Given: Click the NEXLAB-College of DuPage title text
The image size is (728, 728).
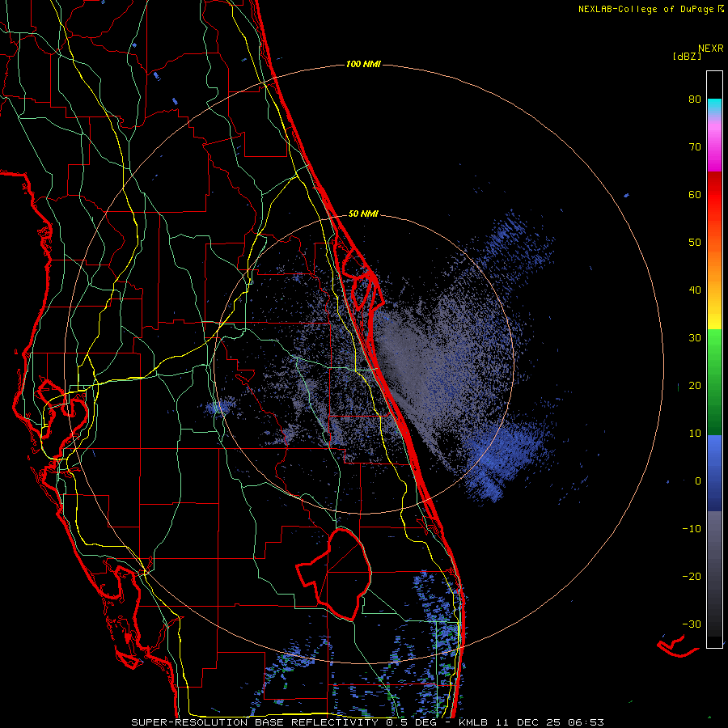Looking at the screenshot, I should (x=645, y=9).
